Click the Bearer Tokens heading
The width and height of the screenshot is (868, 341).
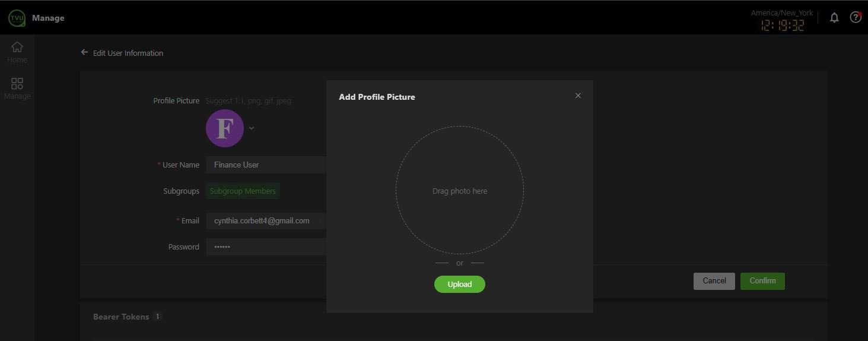pos(121,317)
